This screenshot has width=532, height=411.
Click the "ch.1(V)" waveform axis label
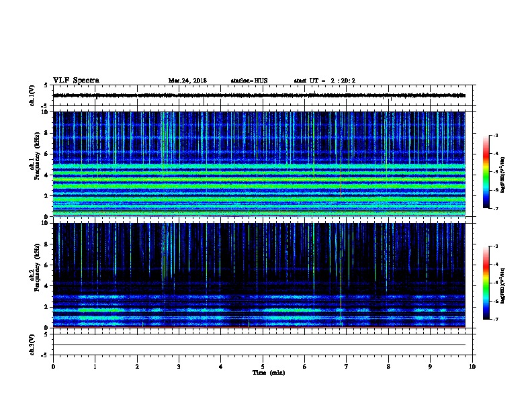click(32, 95)
